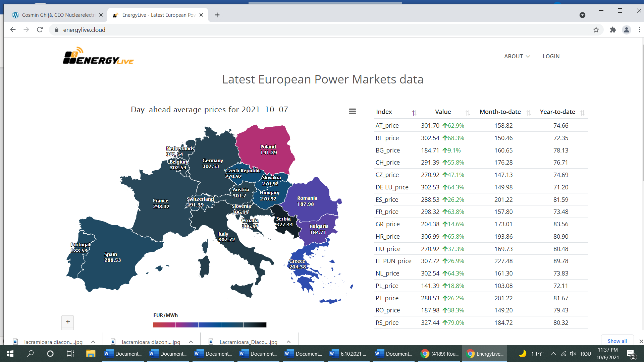Click Show all downloads button
Image resolution: width=644 pixels, height=362 pixels.
pyautogui.click(x=617, y=341)
